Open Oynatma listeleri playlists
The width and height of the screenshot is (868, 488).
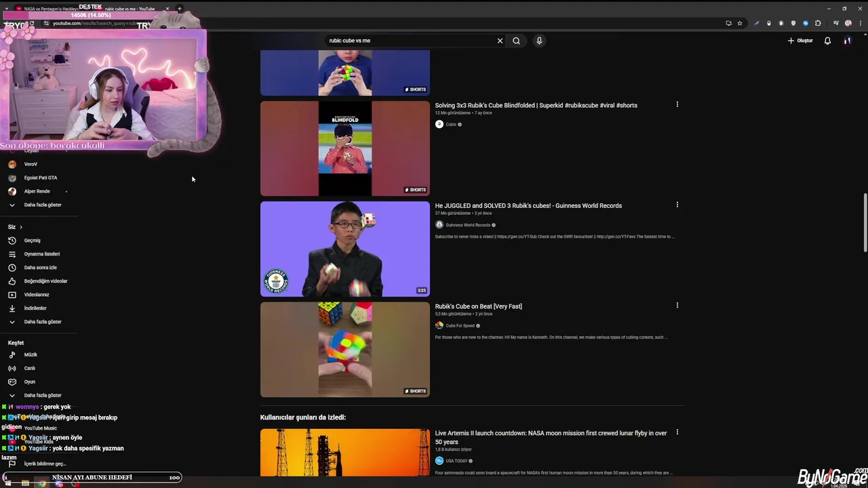tap(39, 254)
